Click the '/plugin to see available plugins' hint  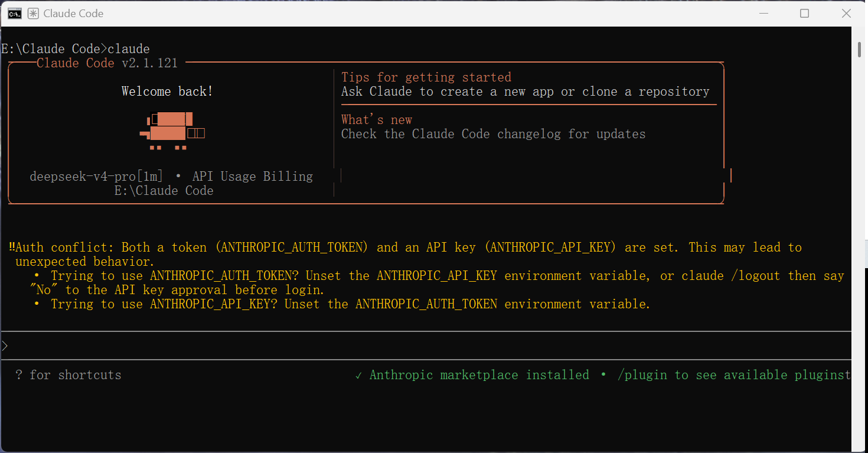pos(734,375)
